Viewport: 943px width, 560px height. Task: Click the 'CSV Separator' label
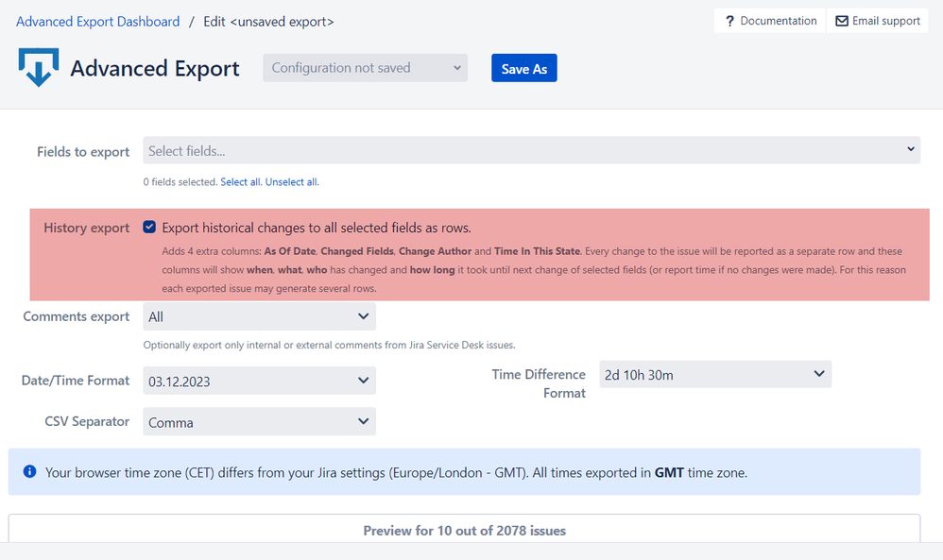coord(87,421)
